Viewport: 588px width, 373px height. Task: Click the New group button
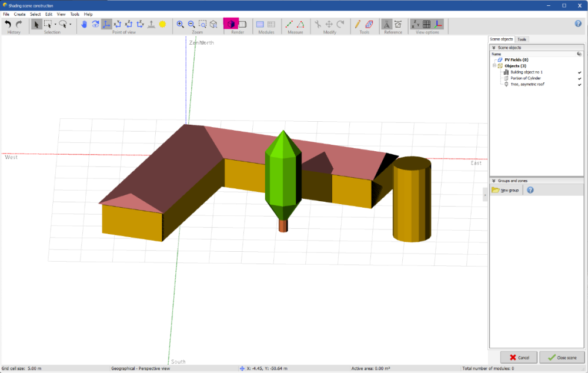pyautogui.click(x=506, y=191)
